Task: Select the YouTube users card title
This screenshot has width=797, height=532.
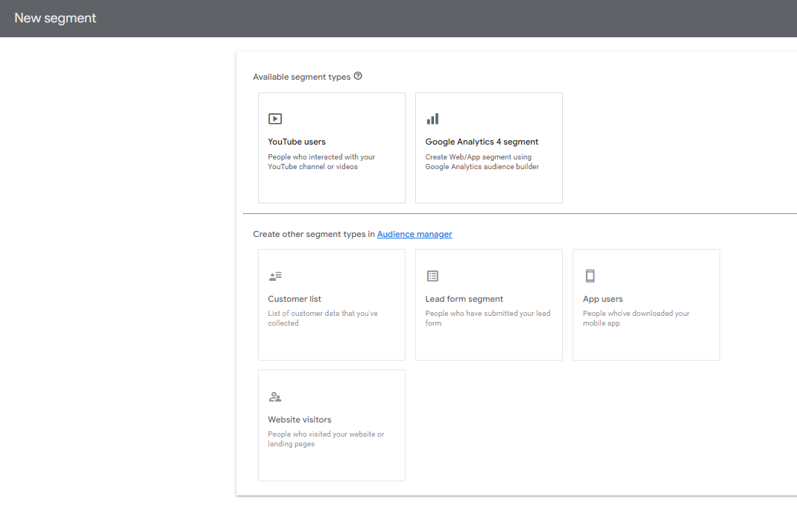Action: (x=297, y=142)
